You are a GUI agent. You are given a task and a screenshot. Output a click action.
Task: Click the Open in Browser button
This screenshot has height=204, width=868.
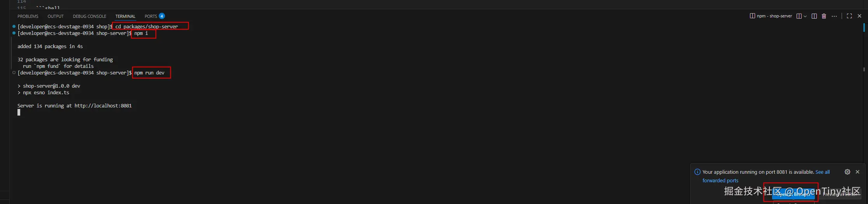pyautogui.click(x=793, y=194)
